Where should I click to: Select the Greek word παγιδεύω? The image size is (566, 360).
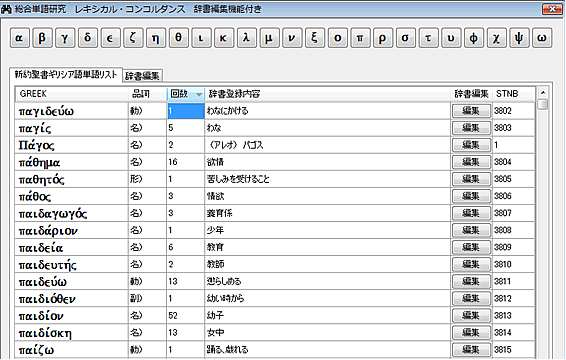pos(46,111)
